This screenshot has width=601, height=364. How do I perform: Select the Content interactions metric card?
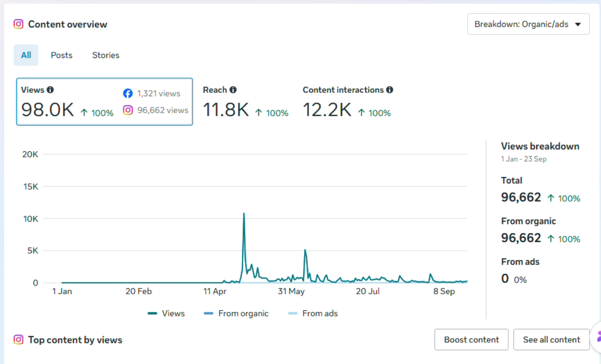point(348,102)
